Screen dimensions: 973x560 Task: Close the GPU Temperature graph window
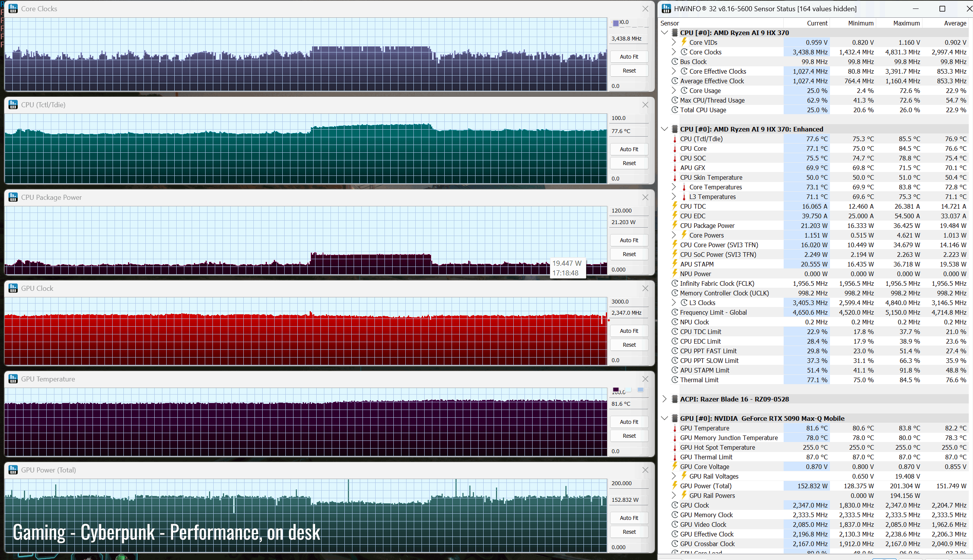[x=645, y=379]
